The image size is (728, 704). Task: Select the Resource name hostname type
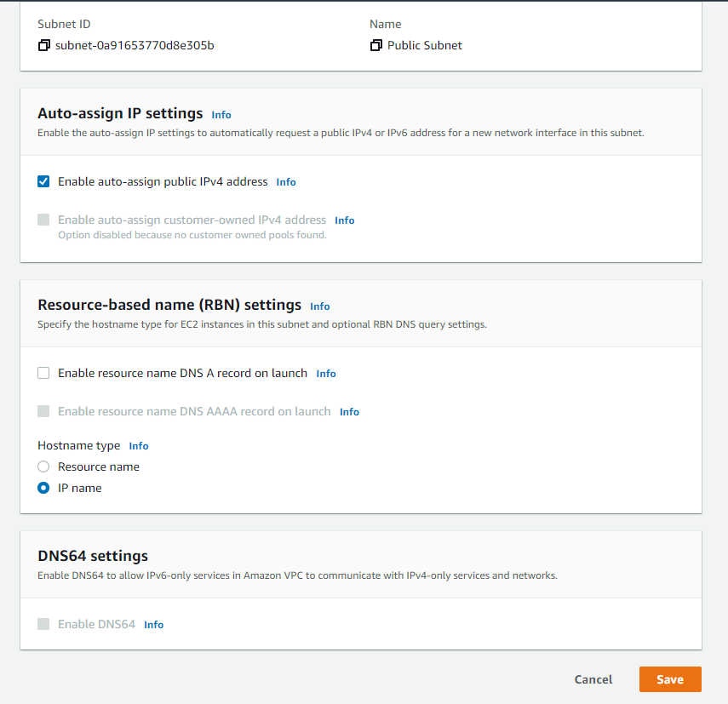43,466
